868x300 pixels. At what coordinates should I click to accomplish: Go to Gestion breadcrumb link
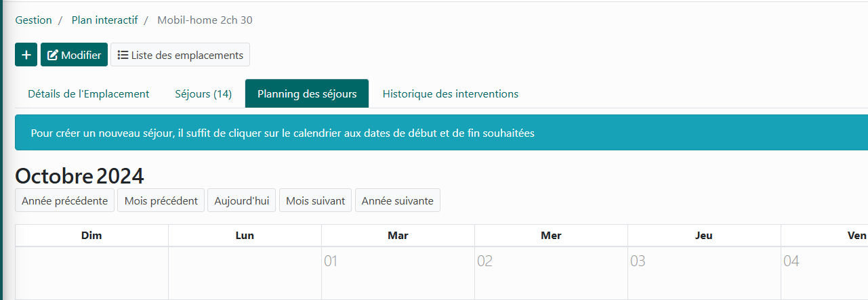[x=34, y=20]
